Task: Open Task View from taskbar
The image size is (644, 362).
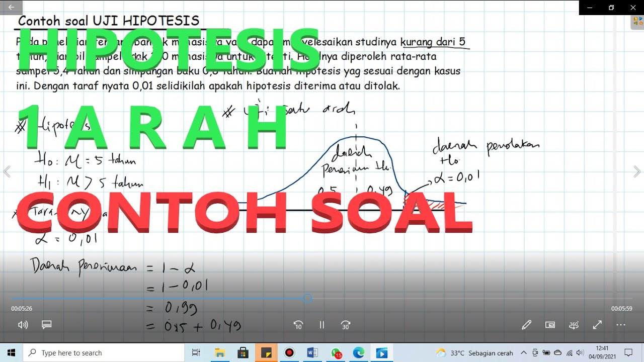Action: (x=196, y=353)
